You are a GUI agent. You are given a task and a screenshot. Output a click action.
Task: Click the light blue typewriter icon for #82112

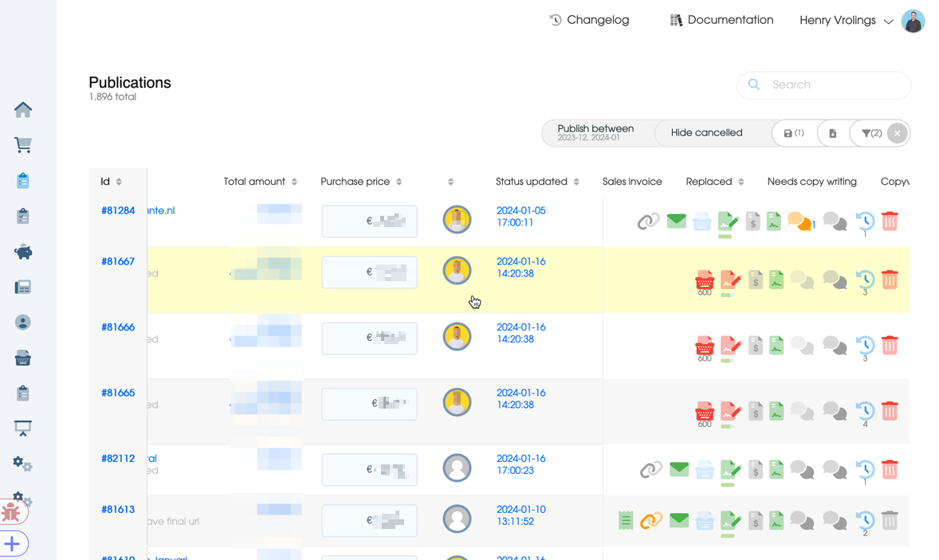[705, 470]
